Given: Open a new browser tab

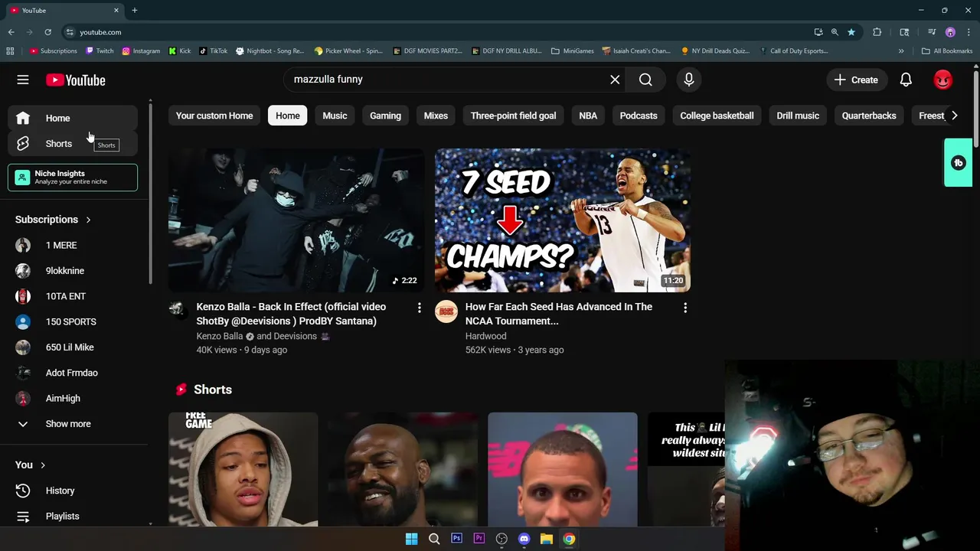Looking at the screenshot, I should pyautogui.click(x=135, y=10).
